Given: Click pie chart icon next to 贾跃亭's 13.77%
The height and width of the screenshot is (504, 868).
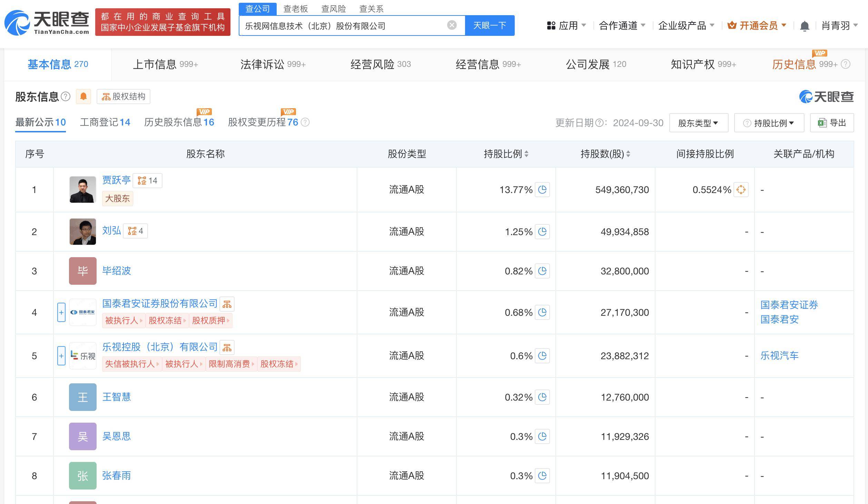Looking at the screenshot, I should coord(542,190).
